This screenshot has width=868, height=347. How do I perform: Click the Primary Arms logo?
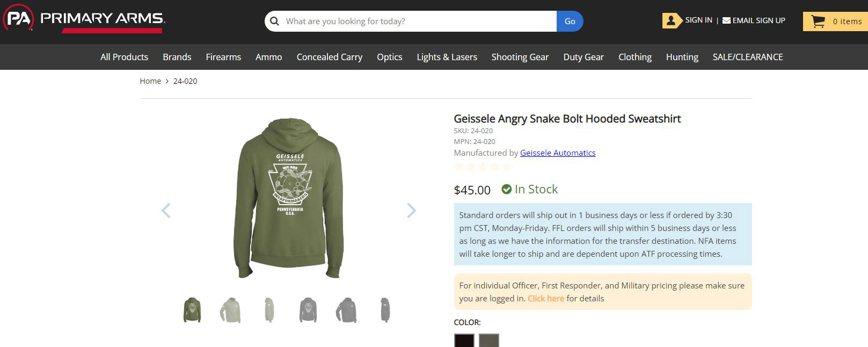point(84,20)
